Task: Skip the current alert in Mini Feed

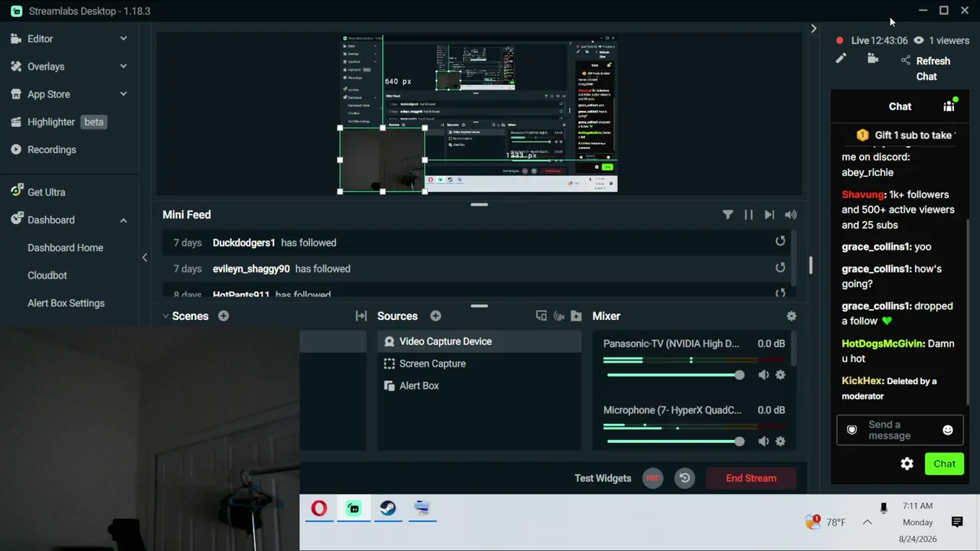Action: click(x=769, y=215)
